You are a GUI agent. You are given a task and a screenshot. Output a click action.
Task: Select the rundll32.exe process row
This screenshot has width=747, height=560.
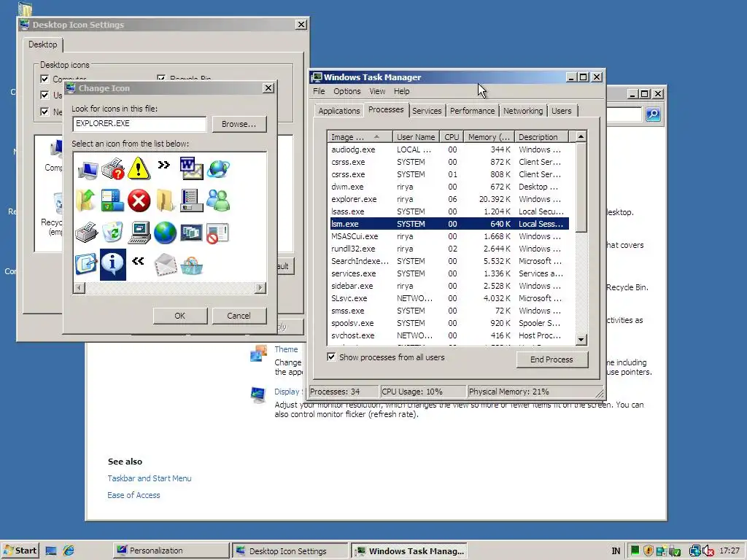point(449,249)
